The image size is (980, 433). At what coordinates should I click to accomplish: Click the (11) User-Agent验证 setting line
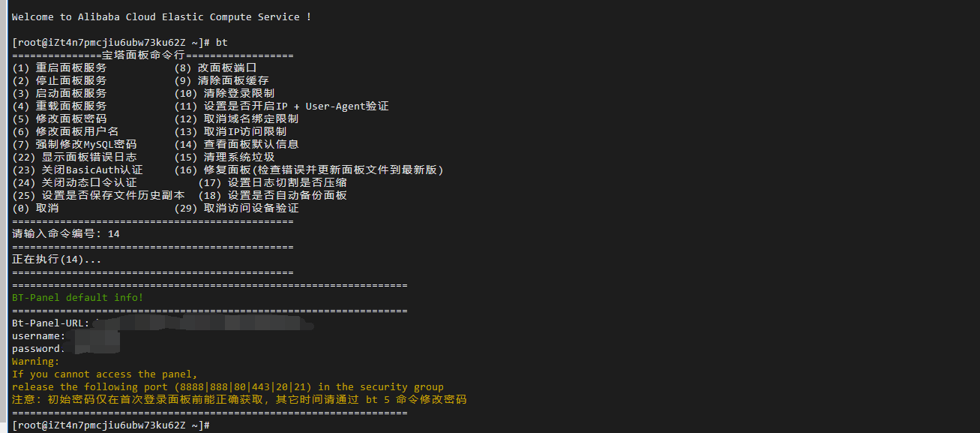281,106
